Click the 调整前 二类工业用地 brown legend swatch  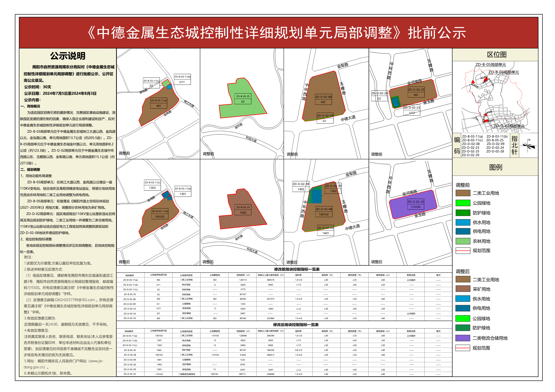(x=463, y=193)
